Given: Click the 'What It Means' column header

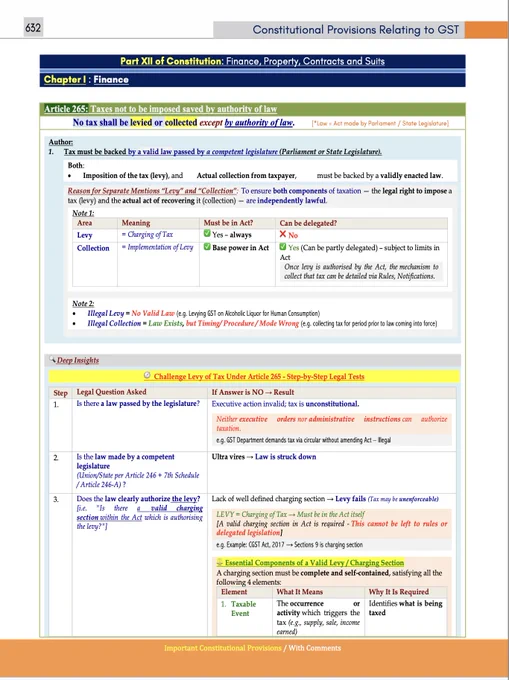Looking at the screenshot, I should pos(300,592).
